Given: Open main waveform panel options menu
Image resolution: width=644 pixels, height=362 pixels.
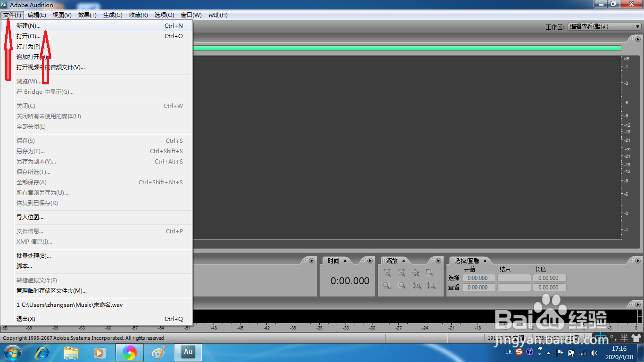Looking at the screenshot, I should 637,40.
